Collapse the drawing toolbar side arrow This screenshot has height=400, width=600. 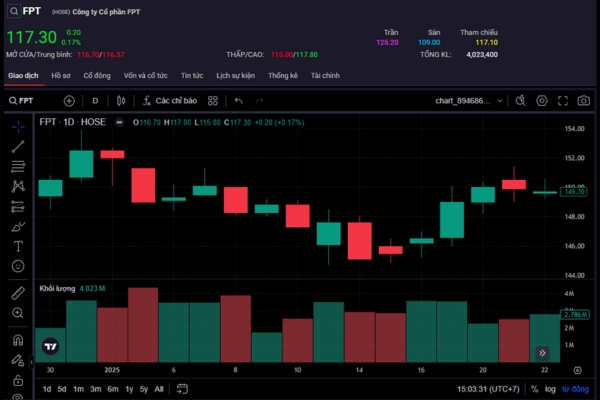31,361
